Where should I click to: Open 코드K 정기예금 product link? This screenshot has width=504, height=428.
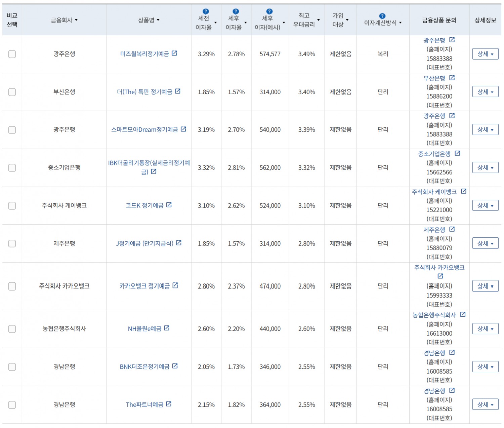(x=144, y=205)
